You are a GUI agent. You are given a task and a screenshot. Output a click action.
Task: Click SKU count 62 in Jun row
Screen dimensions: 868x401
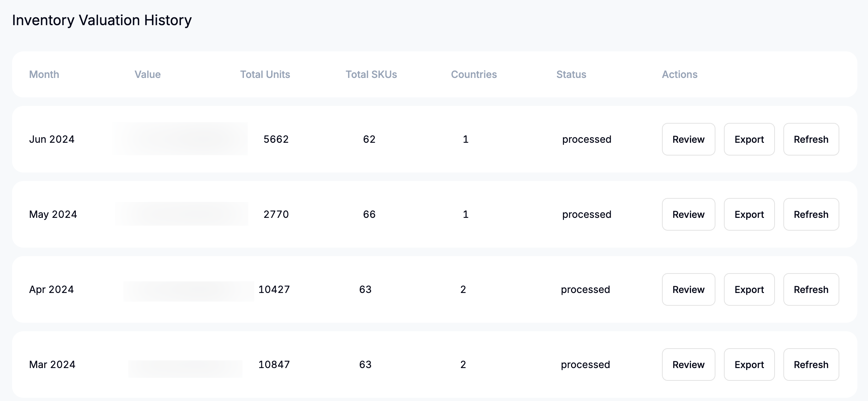coord(369,139)
